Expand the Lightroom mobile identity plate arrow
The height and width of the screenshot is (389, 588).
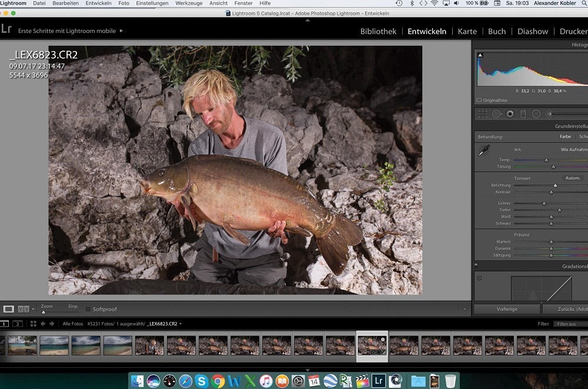tap(121, 31)
